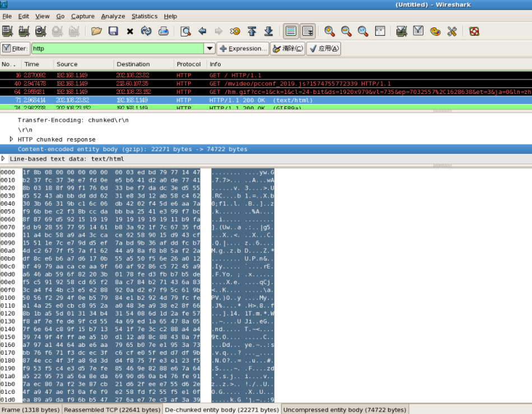Select packet 64 GET /hm.gif
Image resolution: width=532 pixels, height=414 pixels.
[266, 92]
